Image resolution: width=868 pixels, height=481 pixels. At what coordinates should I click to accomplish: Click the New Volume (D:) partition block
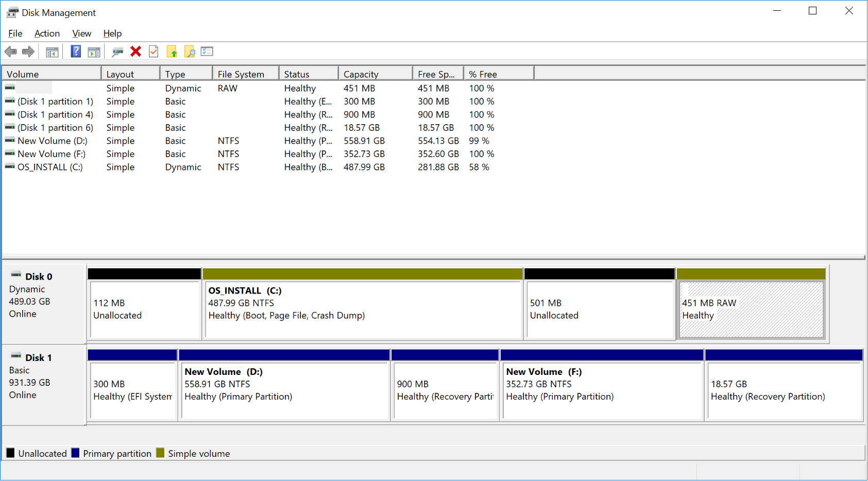tap(284, 390)
